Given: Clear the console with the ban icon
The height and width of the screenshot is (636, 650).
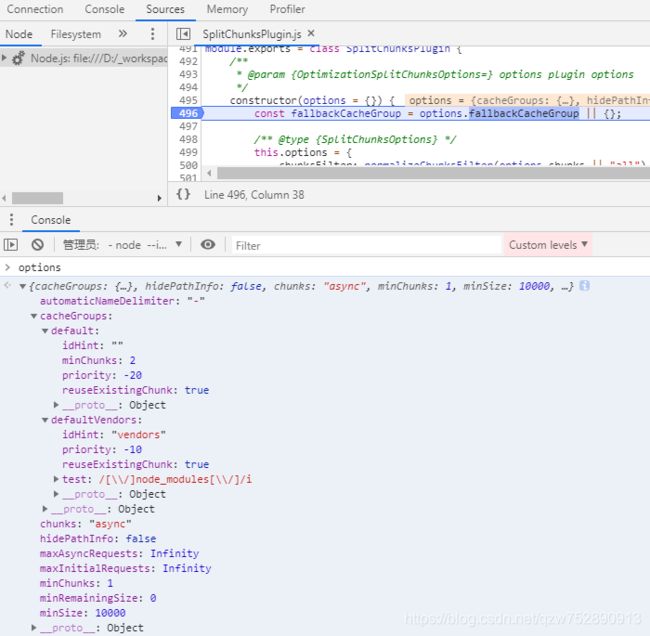Looking at the screenshot, I should click(x=37, y=245).
